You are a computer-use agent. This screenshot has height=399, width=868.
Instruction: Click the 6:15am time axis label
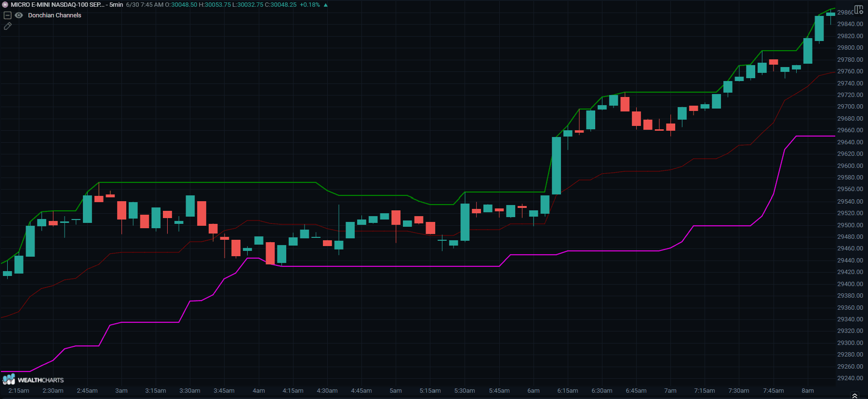click(x=568, y=391)
